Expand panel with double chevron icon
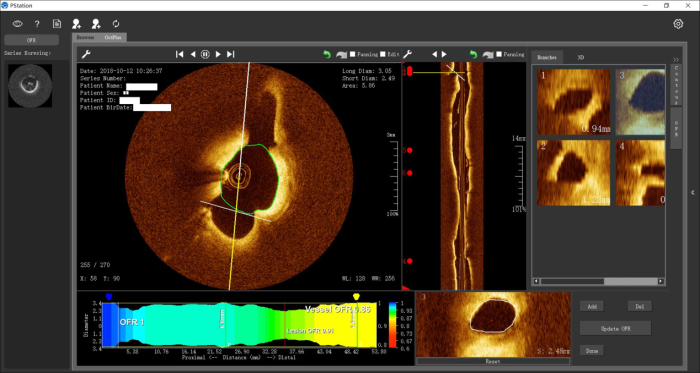Screen dimensions: 700x373 676,60
